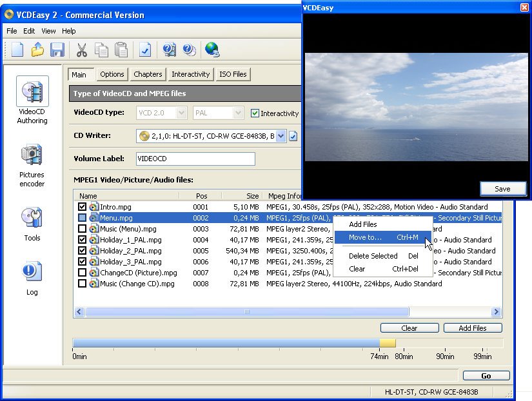Click the Add Files button below list
The height and width of the screenshot is (401, 532).
coord(473,328)
